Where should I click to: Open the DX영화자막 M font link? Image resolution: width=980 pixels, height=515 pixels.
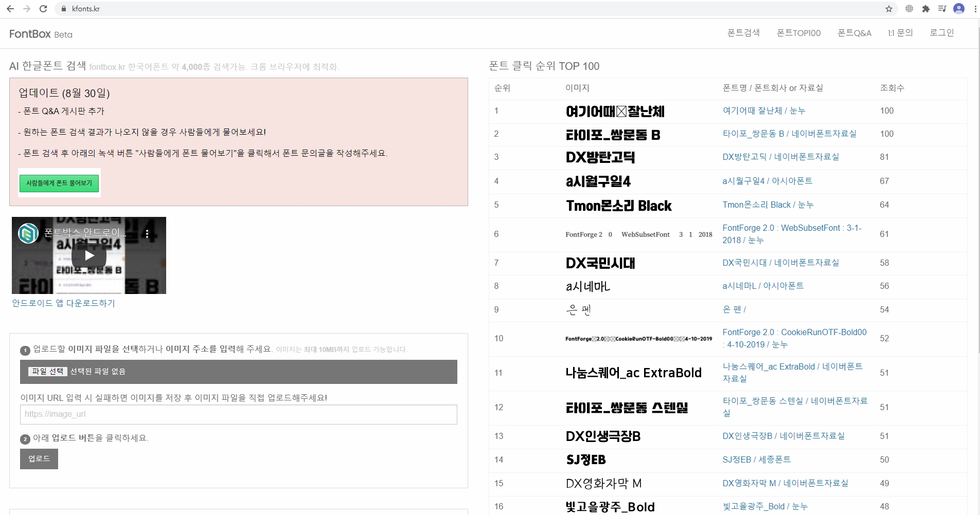(785, 483)
